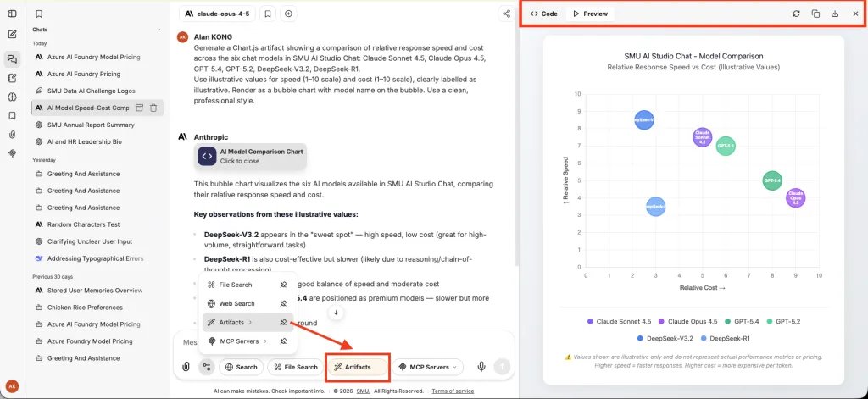The height and width of the screenshot is (399, 868).
Task: Collapse the Chats section chevron
Action: (x=159, y=30)
